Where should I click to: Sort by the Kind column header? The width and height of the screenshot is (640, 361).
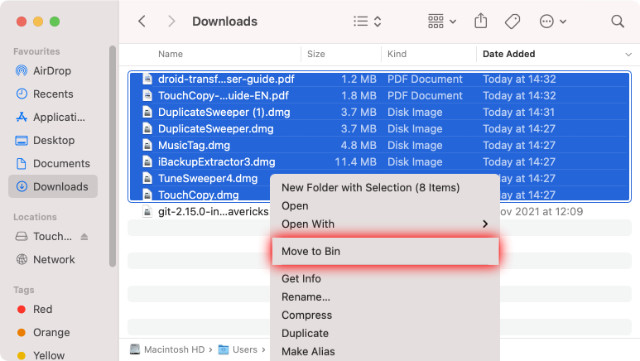click(x=397, y=54)
